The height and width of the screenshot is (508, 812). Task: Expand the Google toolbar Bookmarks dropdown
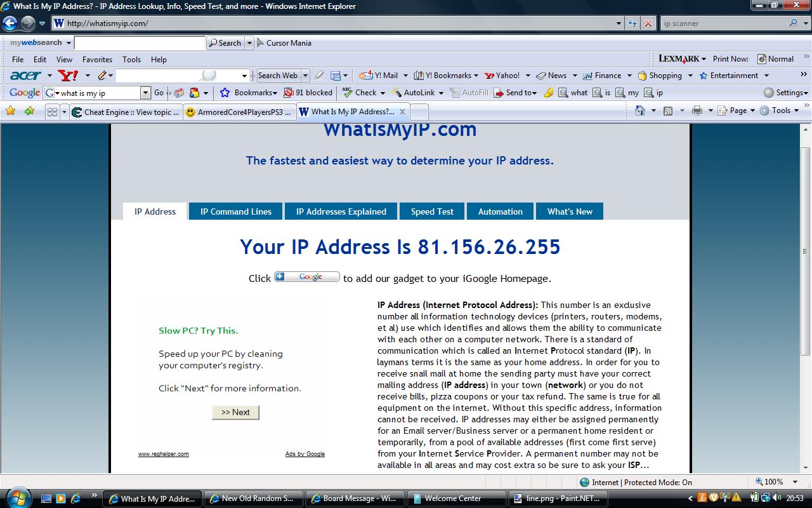(249, 93)
